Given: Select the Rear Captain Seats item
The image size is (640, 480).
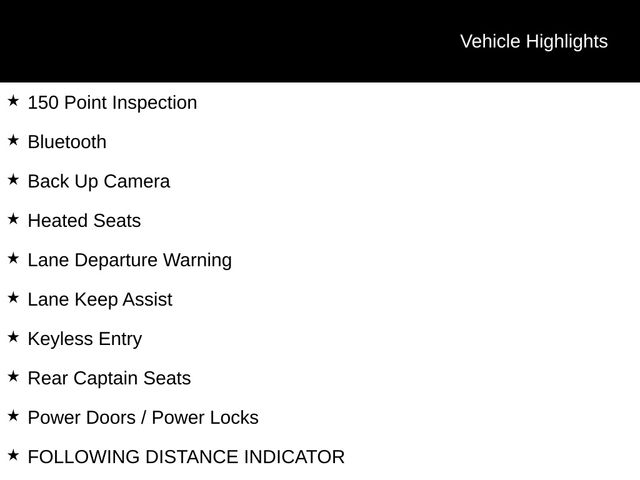Looking at the screenshot, I should pyautogui.click(x=109, y=379).
